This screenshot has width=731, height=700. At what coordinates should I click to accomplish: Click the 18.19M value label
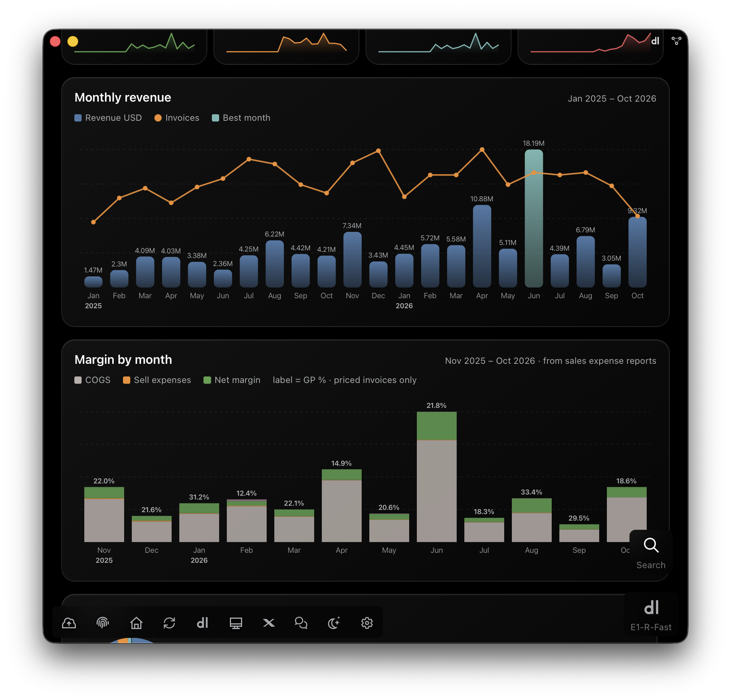pyautogui.click(x=534, y=143)
